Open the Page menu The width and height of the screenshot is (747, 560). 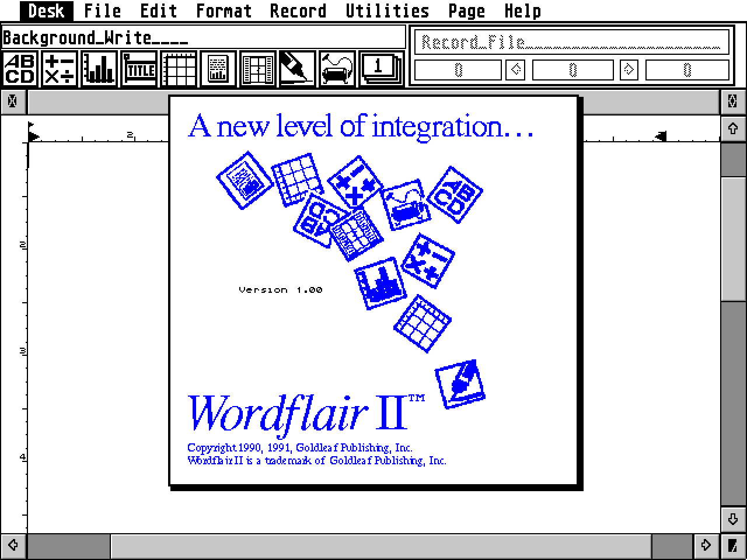click(x=466, y=10)
